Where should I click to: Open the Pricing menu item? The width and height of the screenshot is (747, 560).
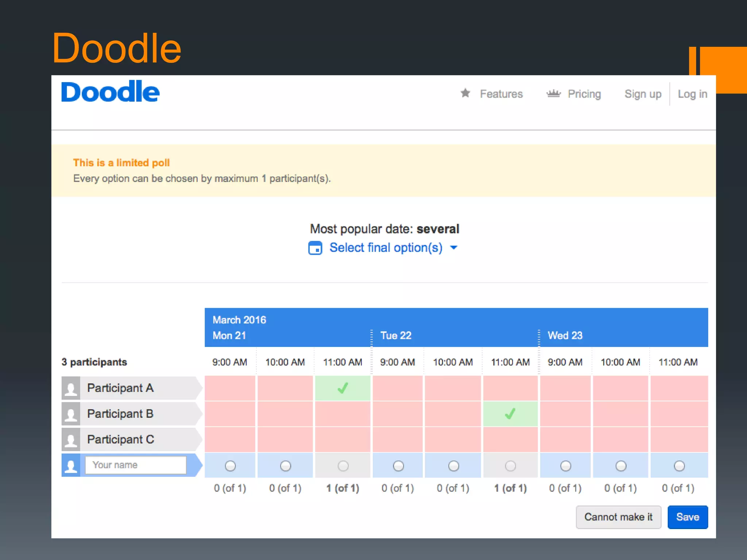[x=584, y=94]
